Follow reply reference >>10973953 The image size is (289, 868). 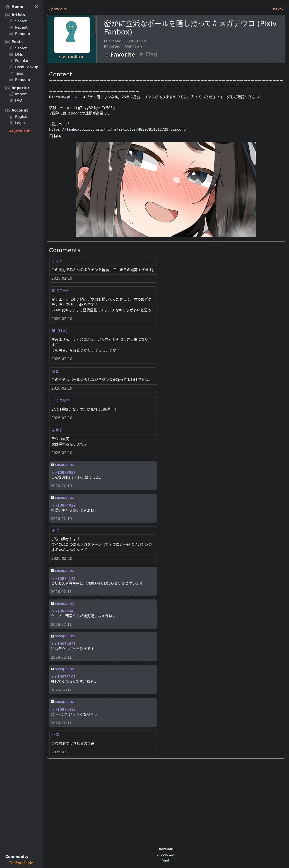[x=63, y=473]
